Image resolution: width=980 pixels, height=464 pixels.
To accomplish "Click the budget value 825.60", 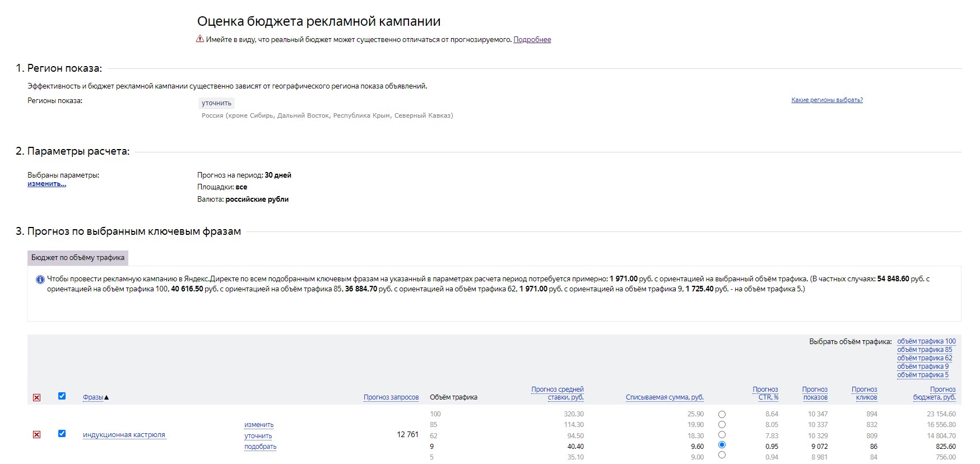I will [946, 447].
